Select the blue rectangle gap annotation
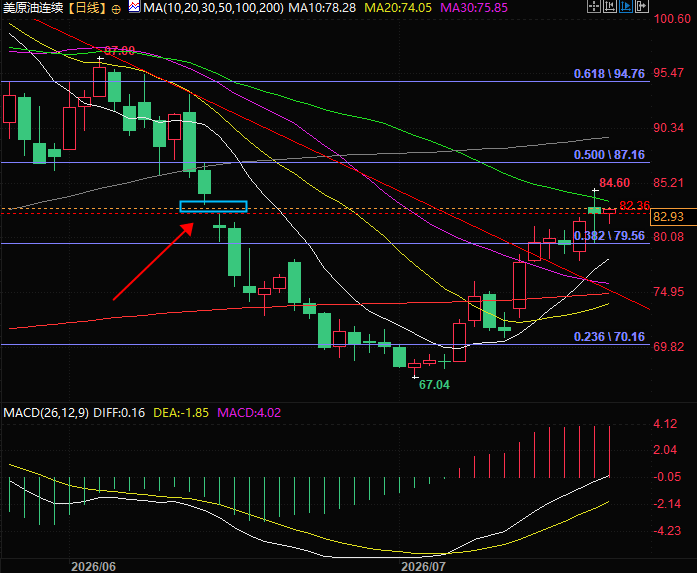 coord(213,207)
